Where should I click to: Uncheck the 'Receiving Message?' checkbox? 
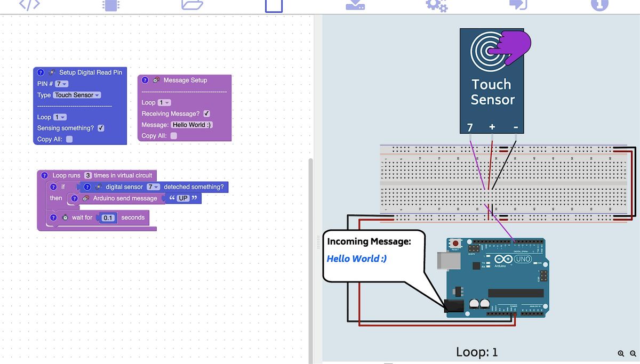[206, 114]
